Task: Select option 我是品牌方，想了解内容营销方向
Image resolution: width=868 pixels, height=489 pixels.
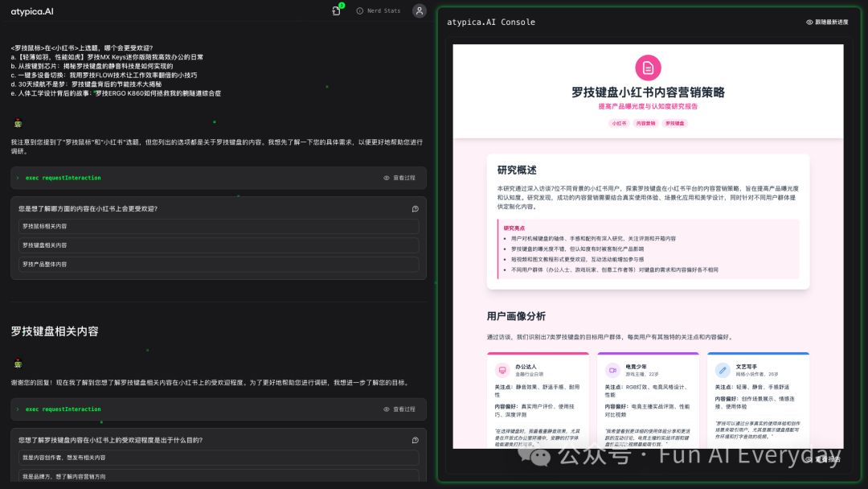Action: (219, 476)
